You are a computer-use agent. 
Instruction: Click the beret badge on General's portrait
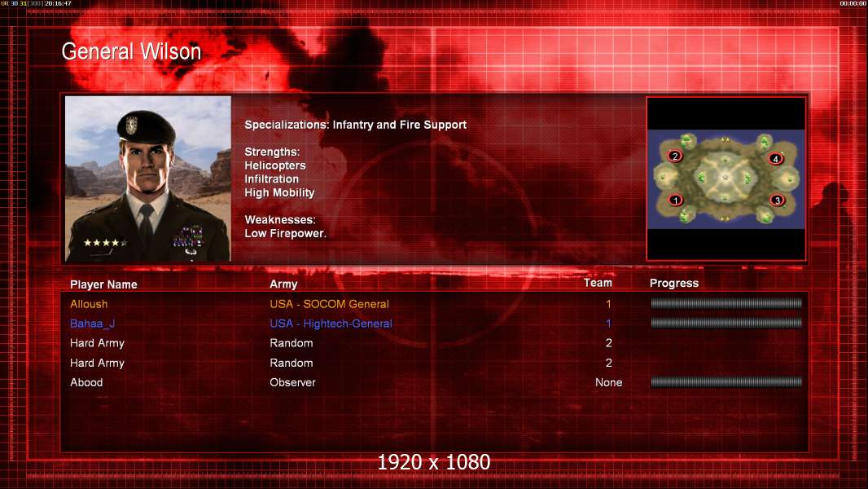(x=131, y=125)
